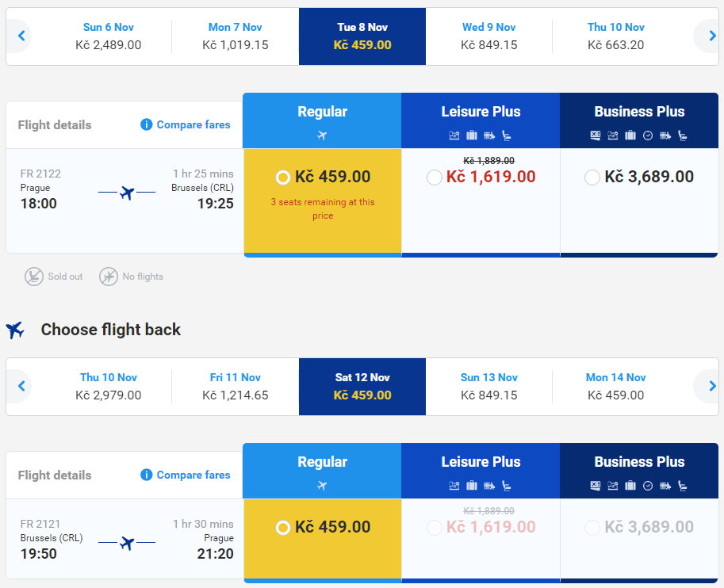Click plane icon under outbound Regular header
Screen dimensions: 724x588
click(x=322, y=136)
